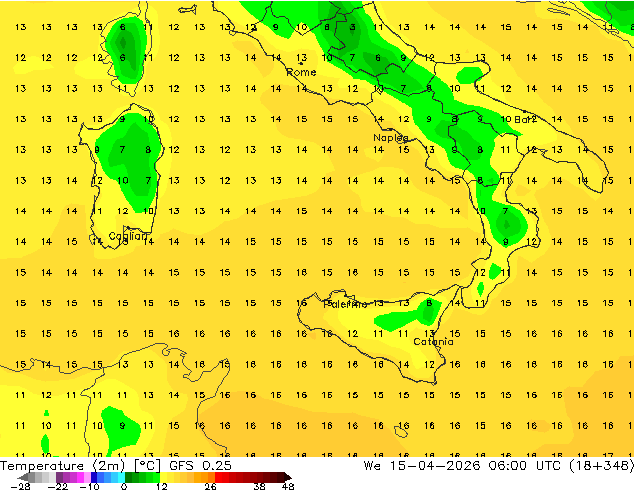634x490 pixels.
Task: Click the '15-04-2026' forecast date
Action: point(435,466)
